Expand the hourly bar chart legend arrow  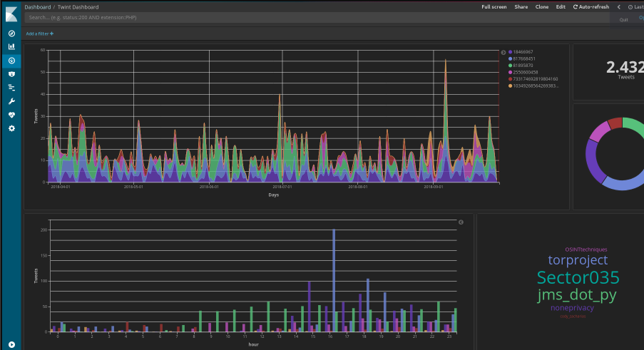click(461, 222)
